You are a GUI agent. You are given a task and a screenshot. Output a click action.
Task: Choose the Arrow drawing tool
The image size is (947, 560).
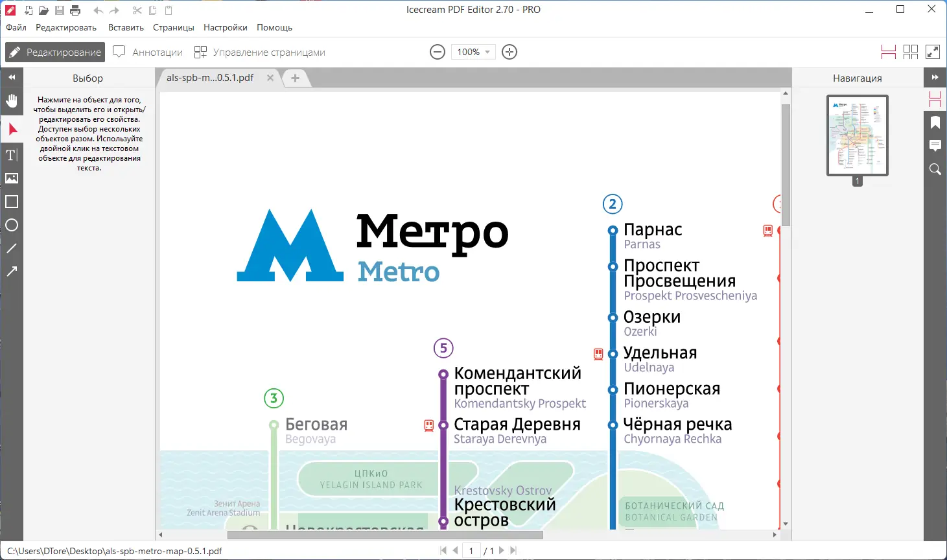(12, 271)
